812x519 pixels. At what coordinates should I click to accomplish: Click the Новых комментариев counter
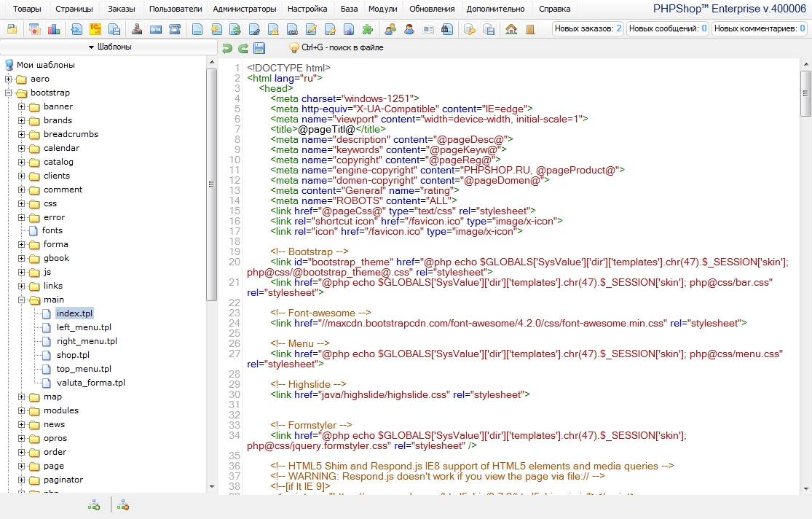759,28
